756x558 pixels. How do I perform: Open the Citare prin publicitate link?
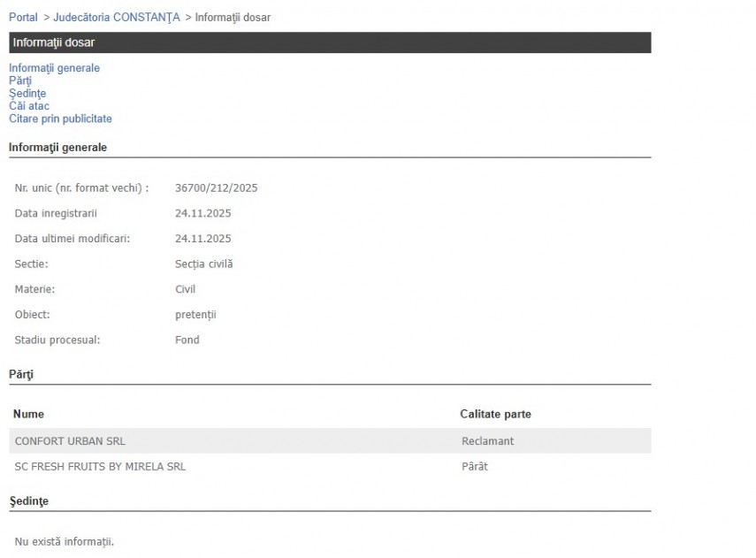click(x=60, y=118)
